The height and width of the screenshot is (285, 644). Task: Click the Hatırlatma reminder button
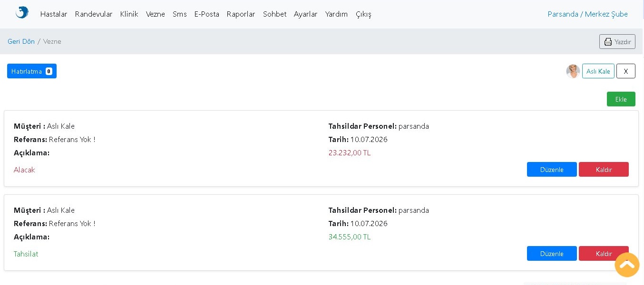click(32, 71)
